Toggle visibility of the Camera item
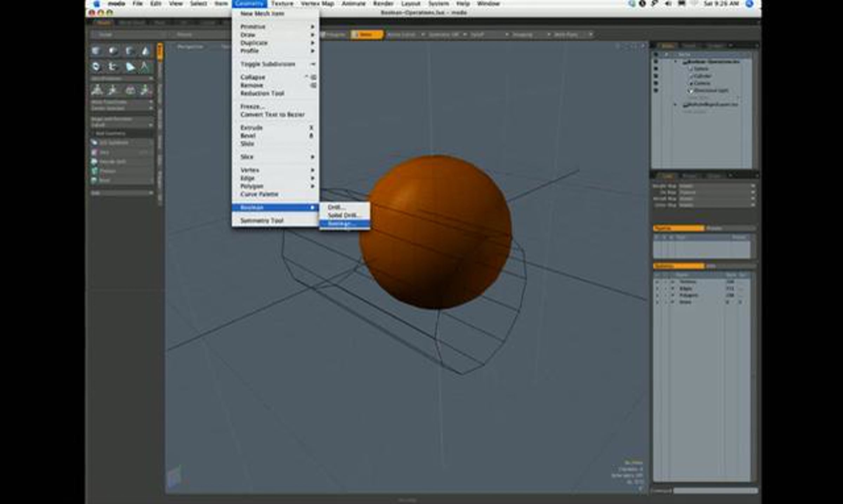This screenshot has width=843, height=504. pyautogui.click(x=656, y=83)
